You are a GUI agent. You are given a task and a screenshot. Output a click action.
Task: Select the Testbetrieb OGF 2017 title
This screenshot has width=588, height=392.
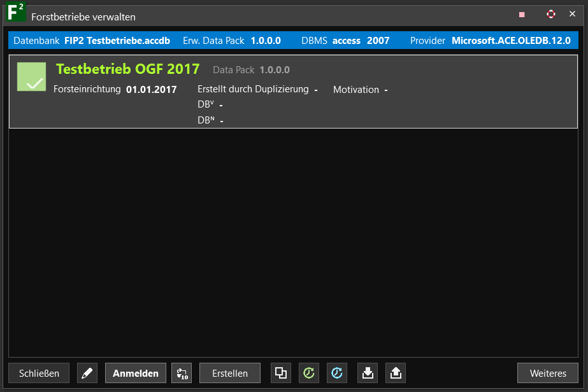(127, 69)
